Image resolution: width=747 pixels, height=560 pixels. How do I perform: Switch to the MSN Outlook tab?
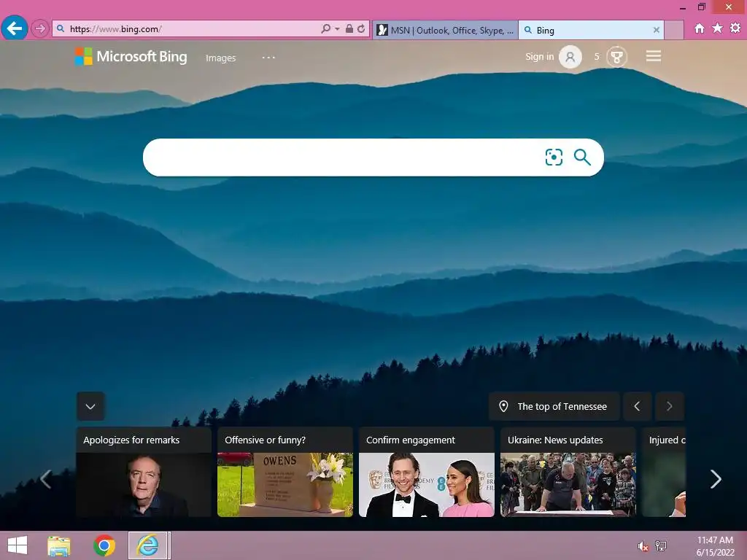(x=445, y=30)
